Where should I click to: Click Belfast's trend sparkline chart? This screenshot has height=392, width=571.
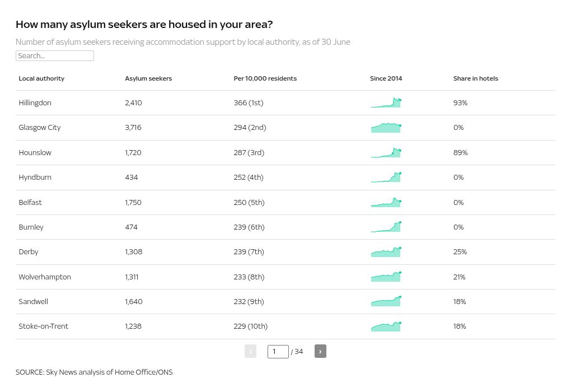(x=386, y=203)
